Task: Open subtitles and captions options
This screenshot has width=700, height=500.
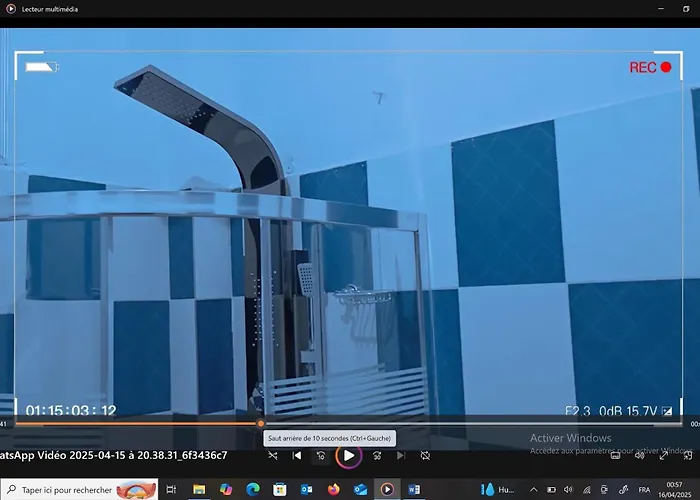Action: (616, 455)
